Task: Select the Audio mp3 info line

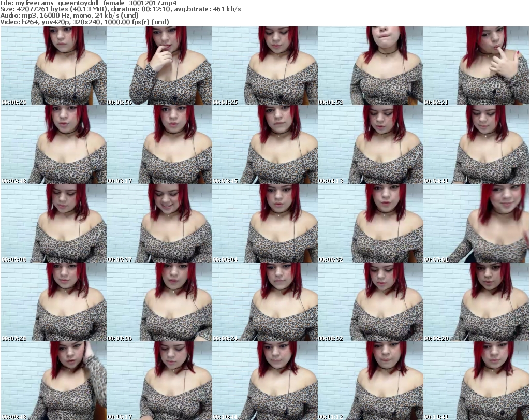Action: point(69,16)
